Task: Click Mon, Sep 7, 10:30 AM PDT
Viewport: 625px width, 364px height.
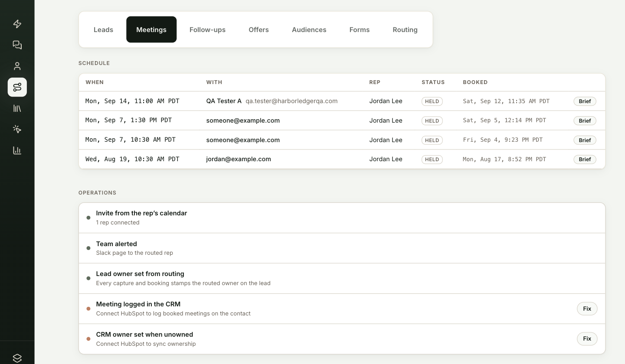Action: [131, 140]
